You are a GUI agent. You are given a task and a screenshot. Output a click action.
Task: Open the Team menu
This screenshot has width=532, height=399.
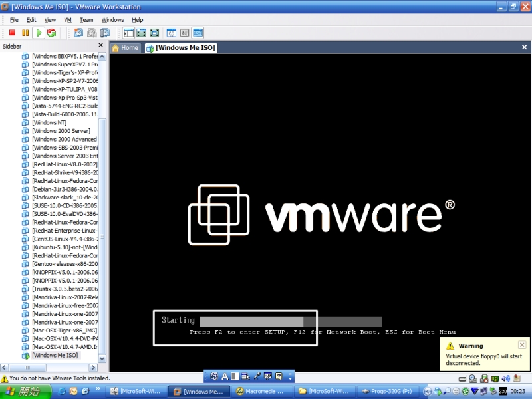tap(86, 20)
